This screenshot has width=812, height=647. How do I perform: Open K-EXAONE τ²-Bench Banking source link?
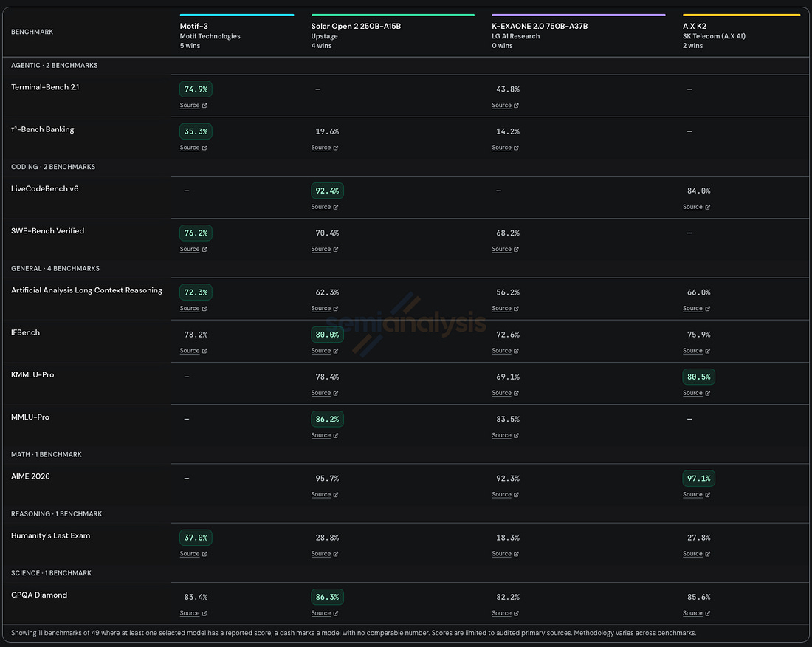(501, 148)
